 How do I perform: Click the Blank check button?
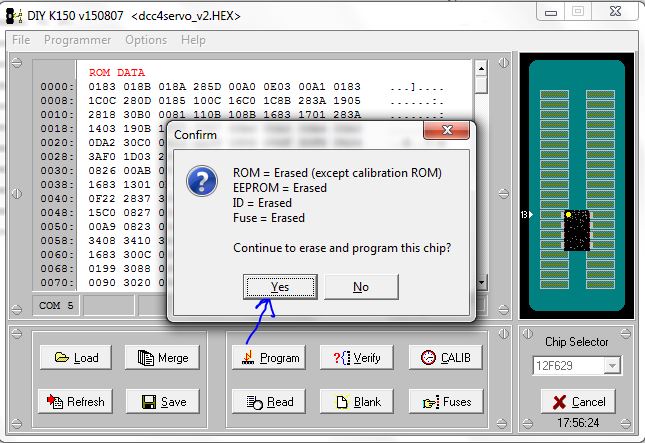pos(356,402)
